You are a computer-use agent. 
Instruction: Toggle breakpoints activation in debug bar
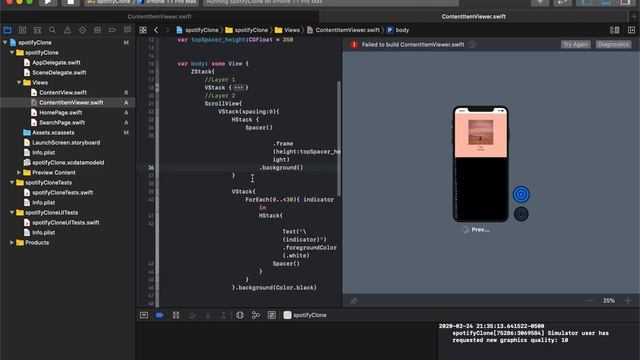tap(160, 315)
